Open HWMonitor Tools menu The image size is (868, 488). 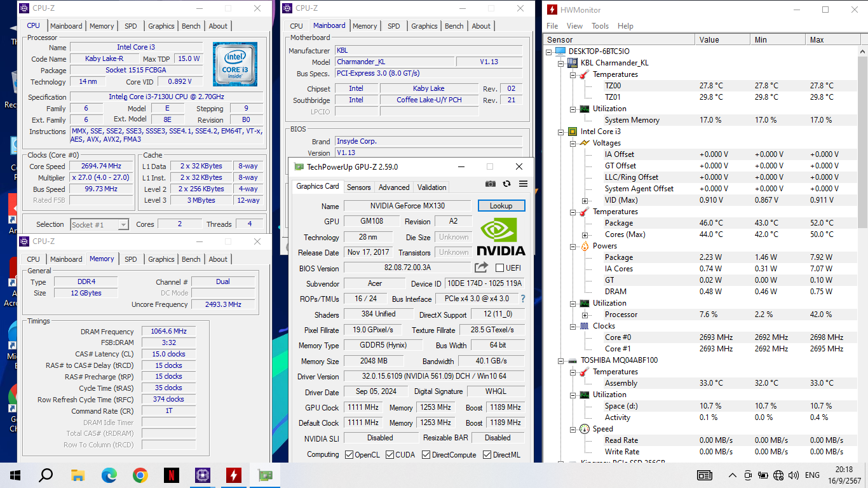pyautogui.click(x=600, y=26)
